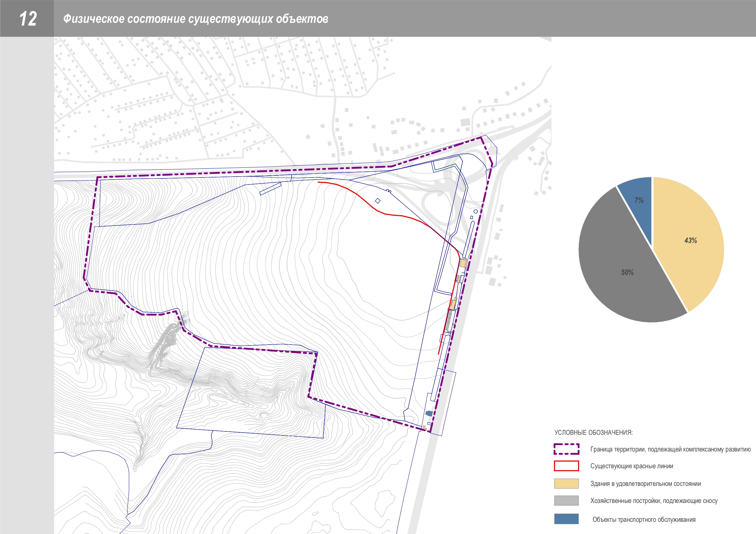Click the 'Существующие красные линии' legend label

pyautogui.click(x=632, y=466)
